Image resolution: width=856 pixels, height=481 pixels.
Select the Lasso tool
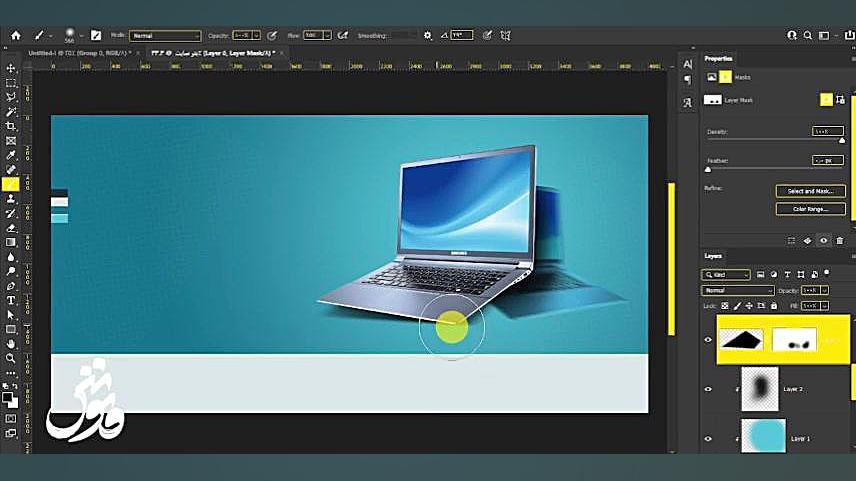pyautogui.click(x=10, y=97)
